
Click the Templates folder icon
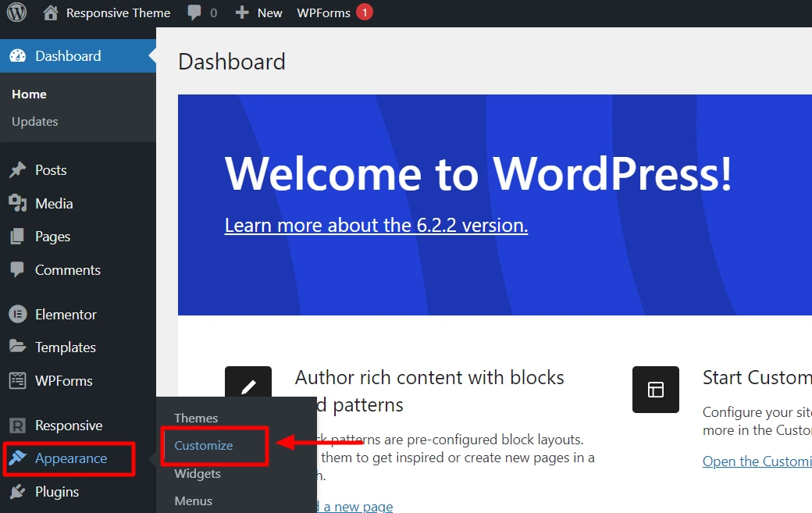[18, 347]
